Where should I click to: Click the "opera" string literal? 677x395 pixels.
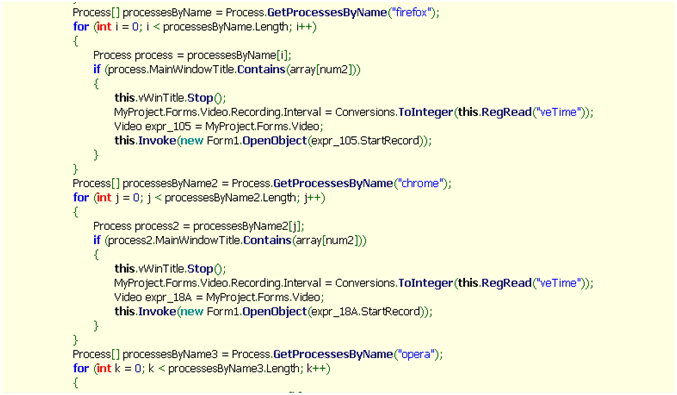point(416,354)
